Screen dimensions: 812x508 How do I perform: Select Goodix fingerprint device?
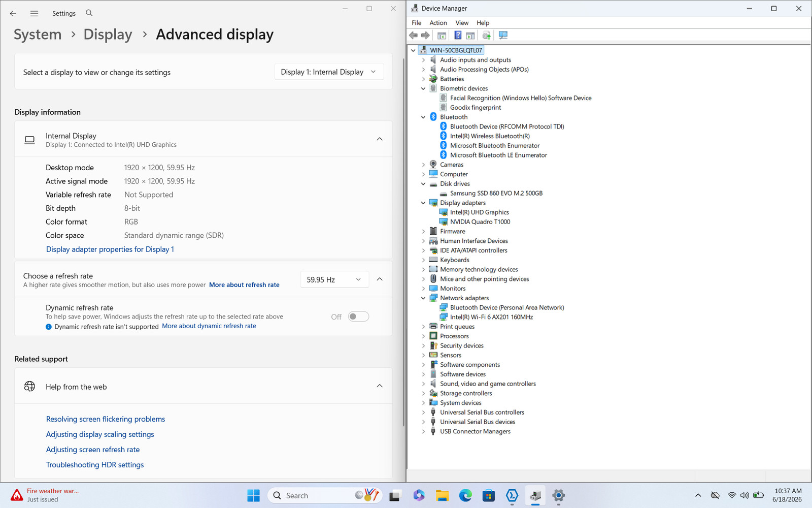[476, 108]
